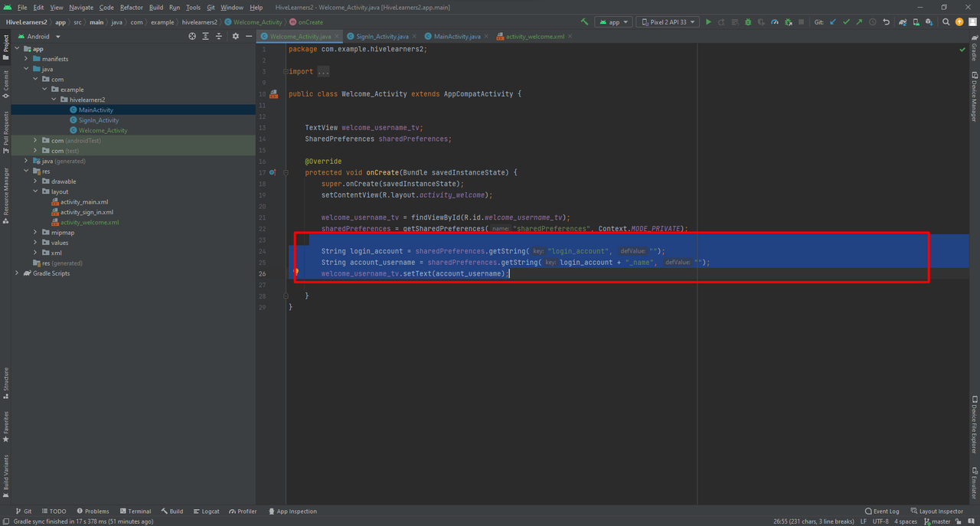Toggle the Emulator tool window
This screenshot has width=980, height=526.
[975, 483]
